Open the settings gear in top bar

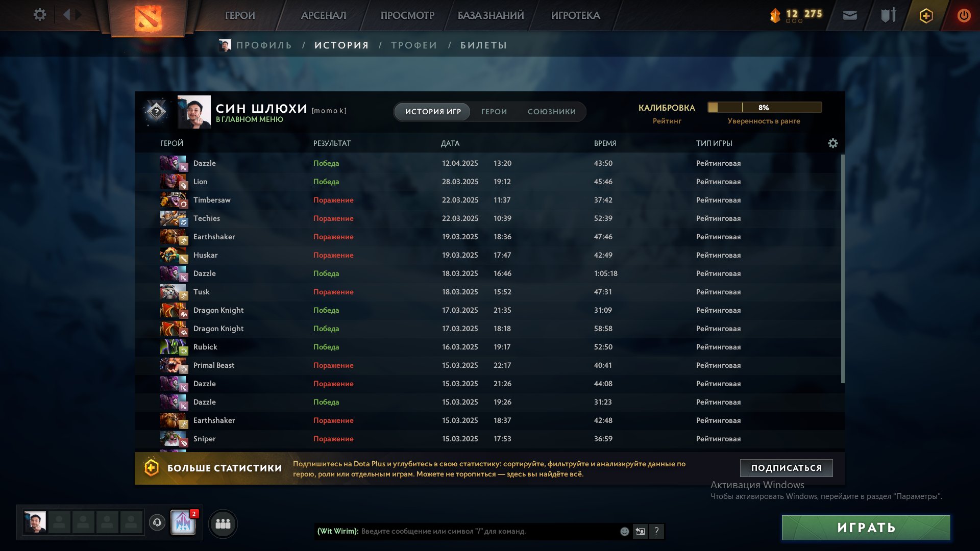39,15
